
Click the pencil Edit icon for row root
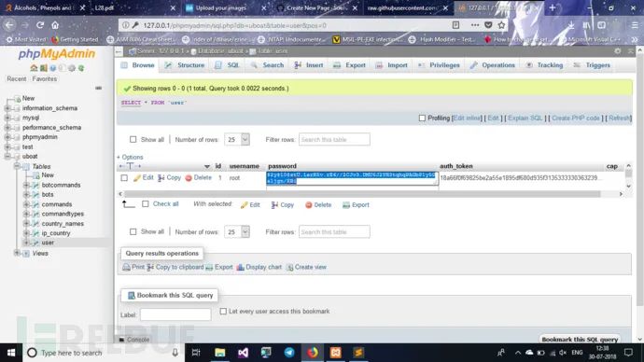[137, 177]
